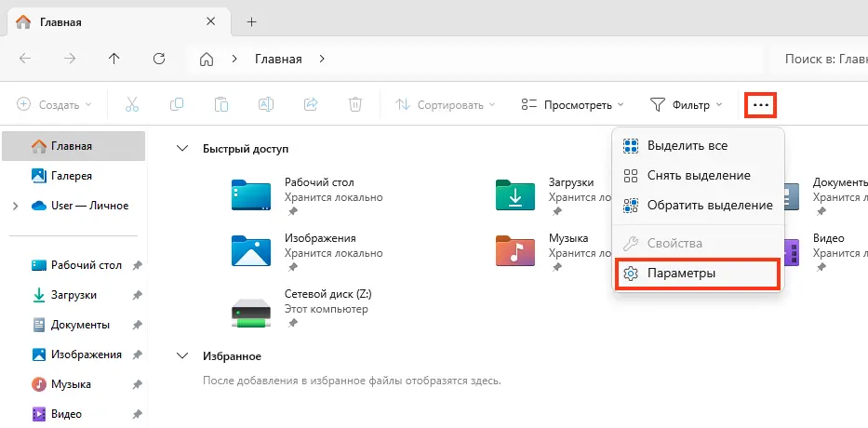
Task: Collapse the Быстрый доступ section
Action: (183, 149)
